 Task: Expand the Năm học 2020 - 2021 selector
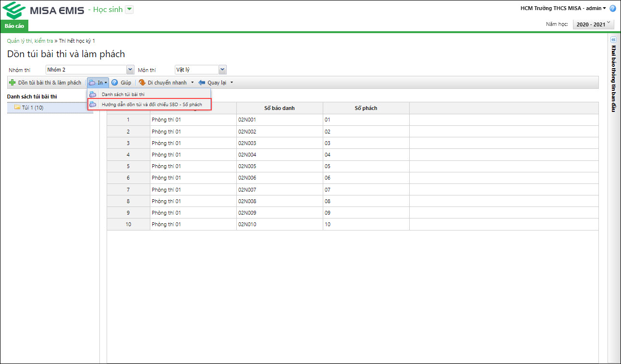(594, 24)
